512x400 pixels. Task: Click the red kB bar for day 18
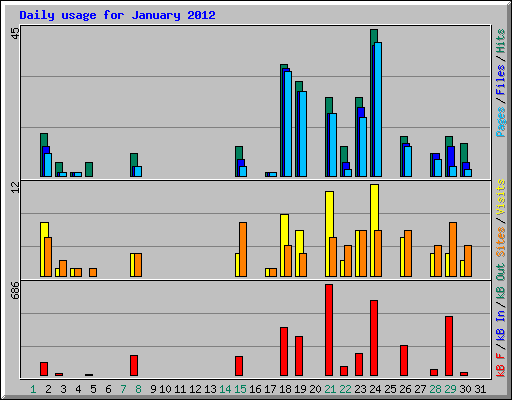(x=284, y=351)
